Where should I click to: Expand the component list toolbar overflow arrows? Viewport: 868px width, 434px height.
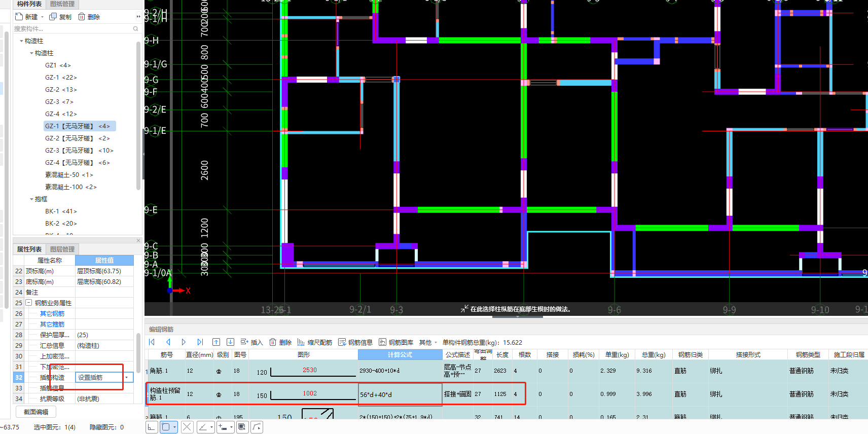point(138,17)
